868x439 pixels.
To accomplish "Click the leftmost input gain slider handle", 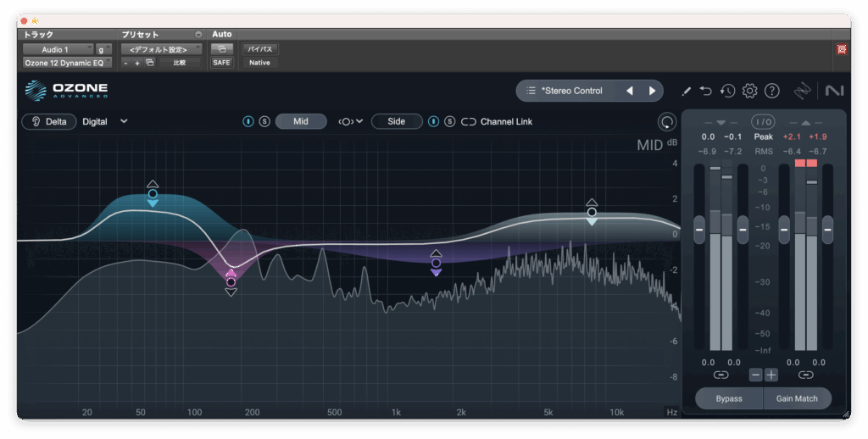I will [x=699, y=229].
